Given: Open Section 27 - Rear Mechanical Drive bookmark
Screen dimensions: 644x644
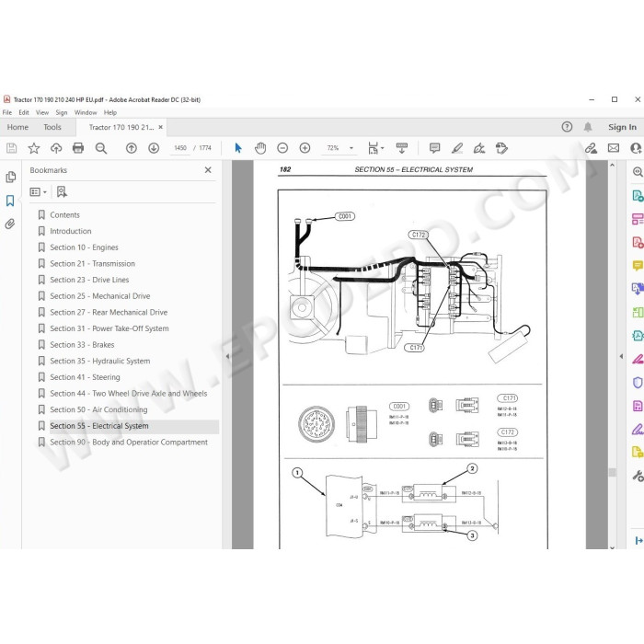Looking at the screenshot, I should (109, 312).
